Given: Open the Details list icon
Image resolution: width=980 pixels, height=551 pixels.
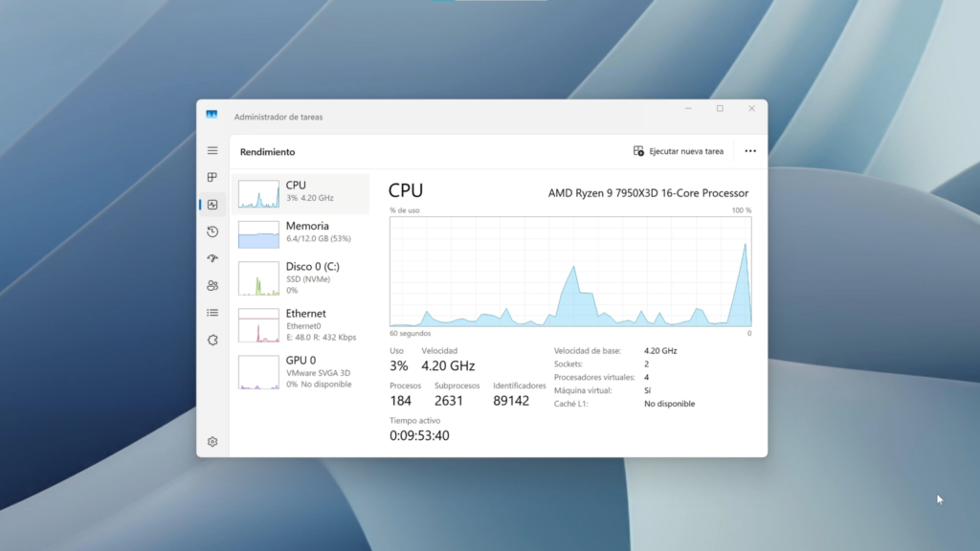Looking at the screenshot, I should point(212,313).
